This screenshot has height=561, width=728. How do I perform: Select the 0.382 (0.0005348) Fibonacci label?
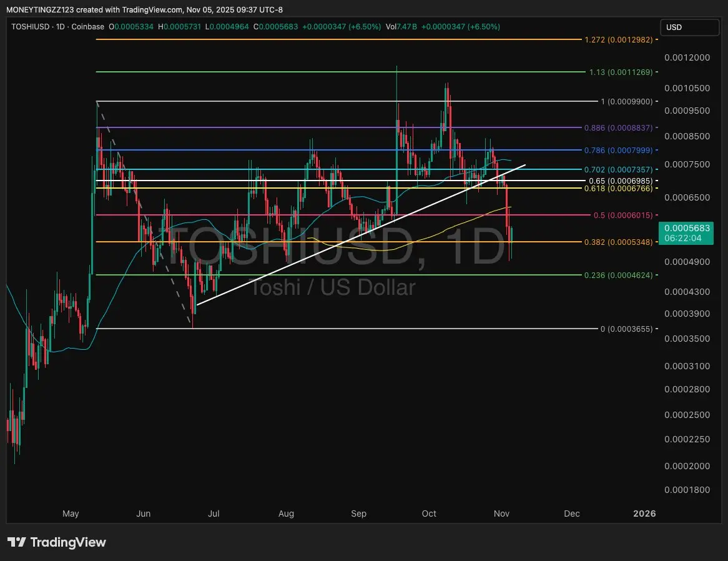pyautogui.click(x=619, y=242)
